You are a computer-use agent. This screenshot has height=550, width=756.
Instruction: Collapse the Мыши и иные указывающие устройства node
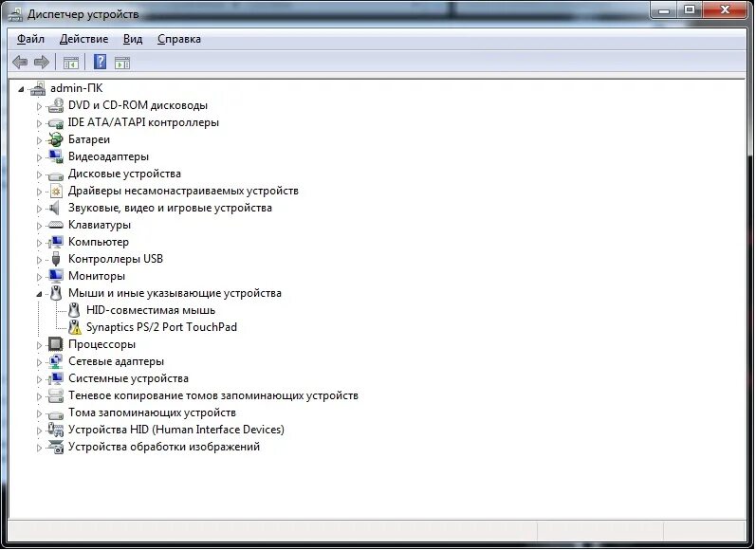click(39, 294)
